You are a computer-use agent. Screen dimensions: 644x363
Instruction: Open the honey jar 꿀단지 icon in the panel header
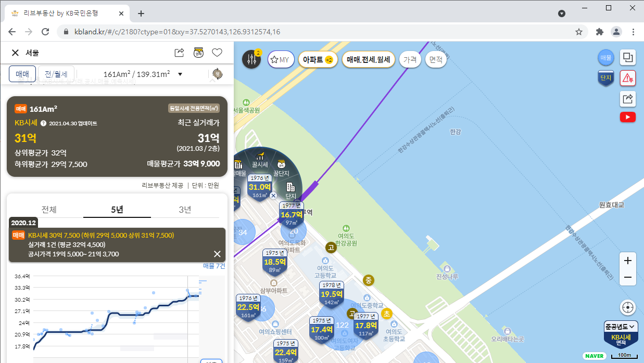(198, 53)
